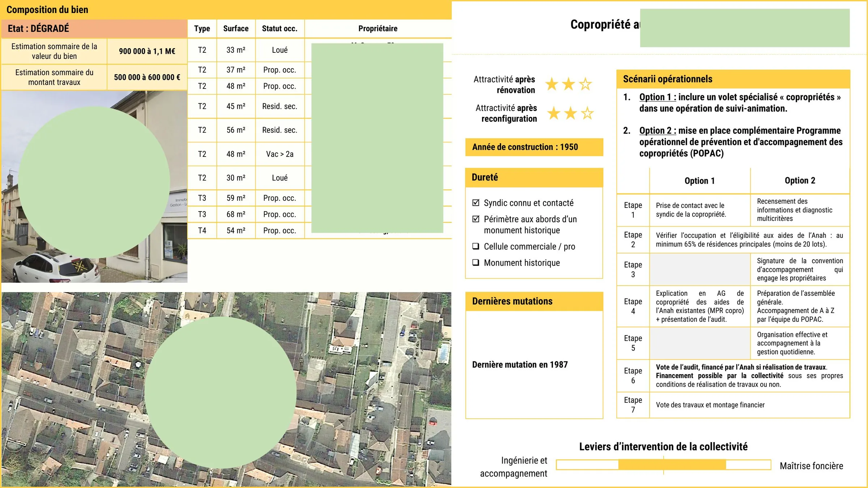Click 'Resid. sec.' in the 45 m² row
The height and width of the screenshot is (488, 868).
pos(280,106)
